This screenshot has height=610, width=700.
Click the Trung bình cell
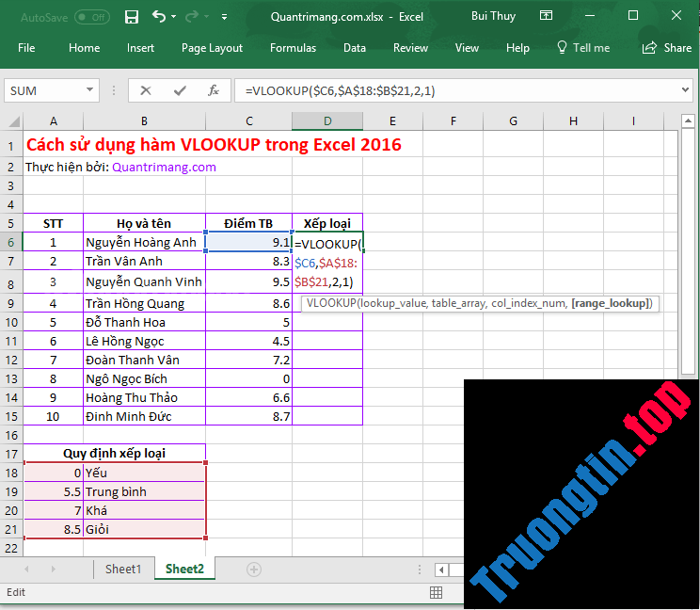(x=144, y=491)
